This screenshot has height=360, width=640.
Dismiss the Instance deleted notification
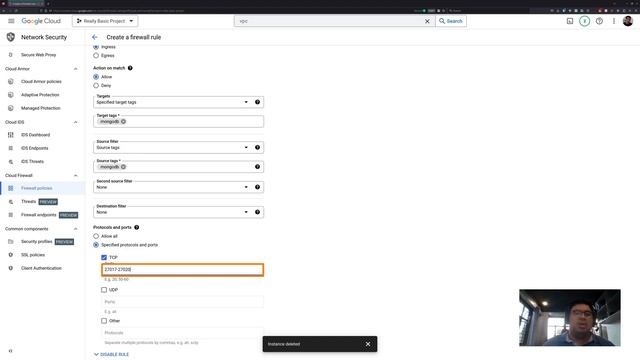[x=368, y=344]
